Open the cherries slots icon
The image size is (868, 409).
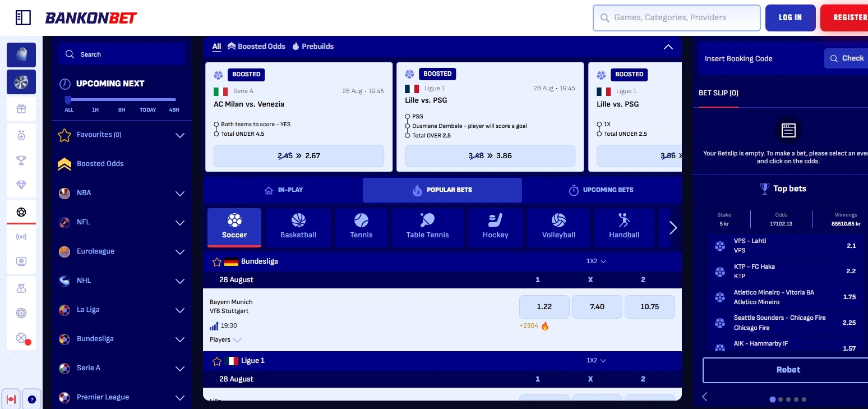[x=21, y=288]
